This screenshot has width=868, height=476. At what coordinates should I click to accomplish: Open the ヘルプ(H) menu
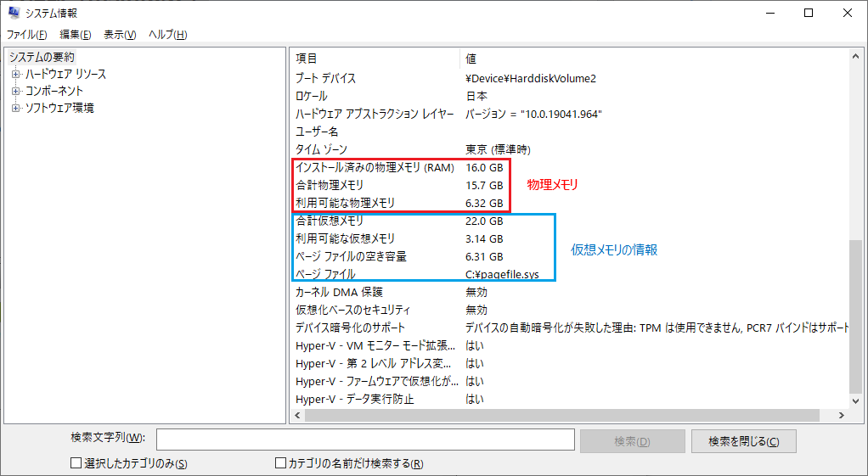[167, 35]
